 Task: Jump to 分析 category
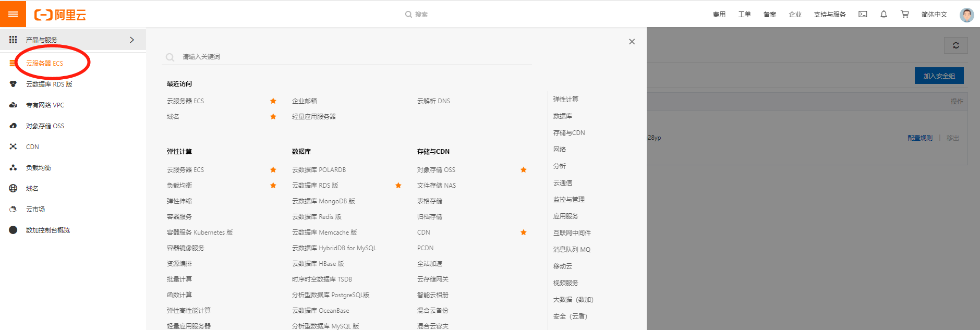(x=560, y=166)
